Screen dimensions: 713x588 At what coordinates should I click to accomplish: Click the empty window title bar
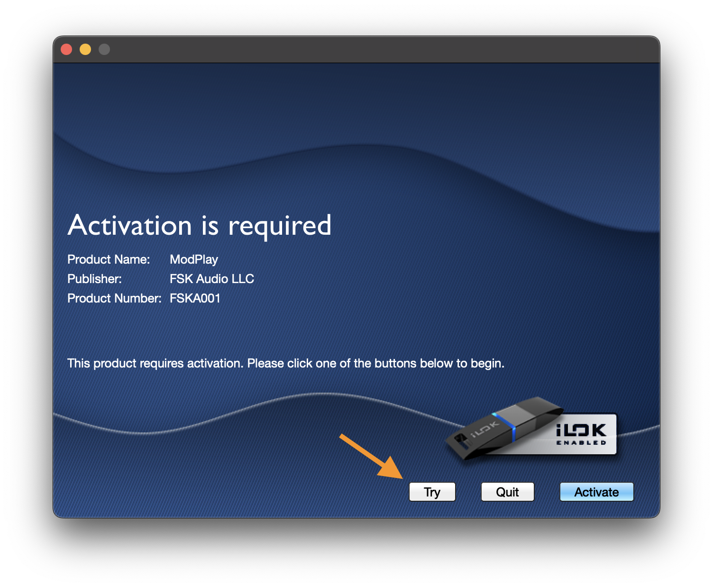(x=356, y=49)
